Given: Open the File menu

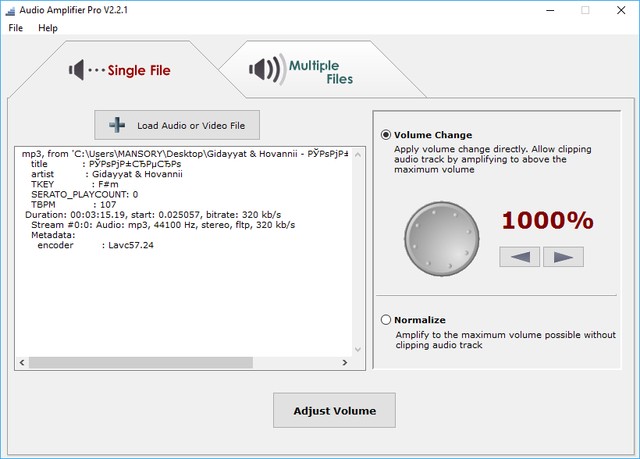Looking at the screenshot, I should click(15, 28).
